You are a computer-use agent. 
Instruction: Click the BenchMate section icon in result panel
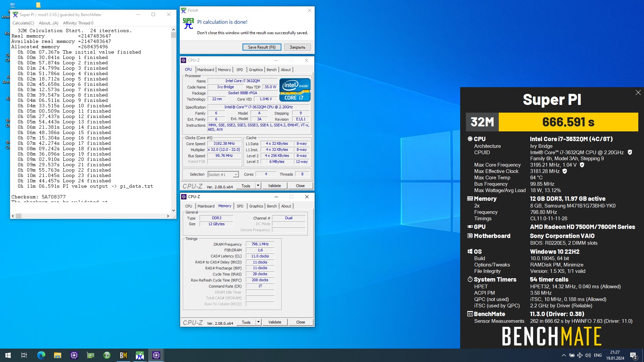point(470,314)
